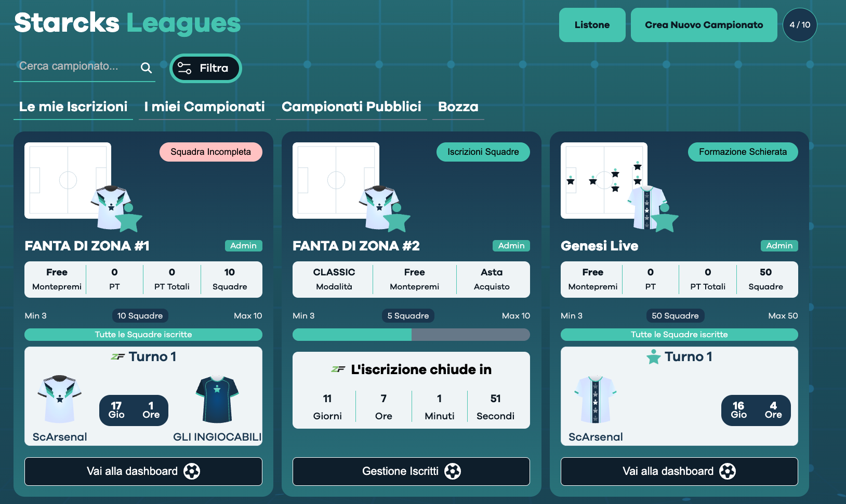Click soccer ball icon on Genesi Live dashboard button
The width and height of the screenshot is (846, 504).
coord(728,471)
